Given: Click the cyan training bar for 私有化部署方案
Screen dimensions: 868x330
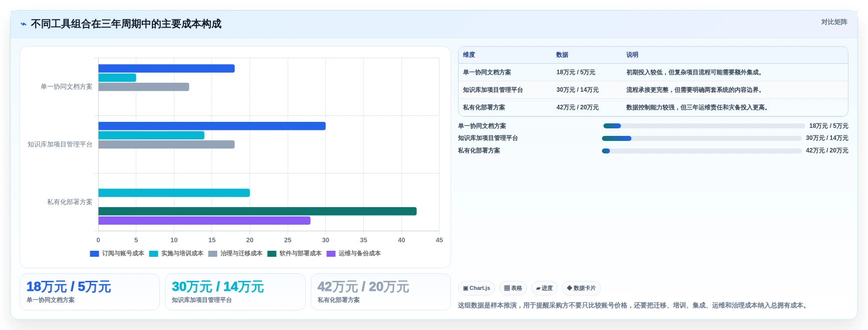Looking at the screenshot, I should click(174, 193).
